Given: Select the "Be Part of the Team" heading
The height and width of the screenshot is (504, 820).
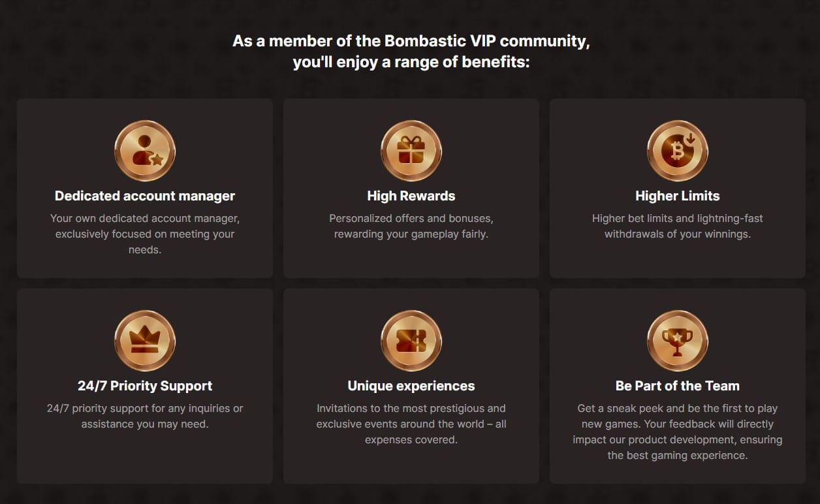Looking at the screenshot, I should 678,386.
